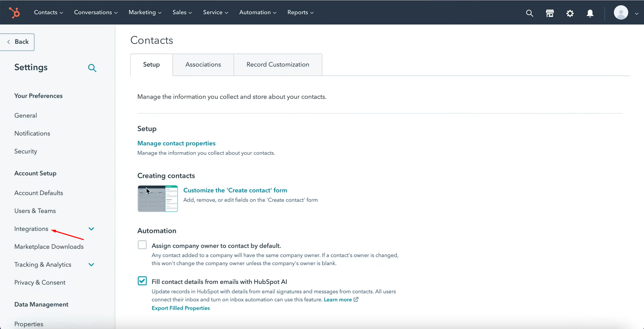The image size is (644, 329).
Task: Open the Marketplace icon in top bar
Action: 550,13
